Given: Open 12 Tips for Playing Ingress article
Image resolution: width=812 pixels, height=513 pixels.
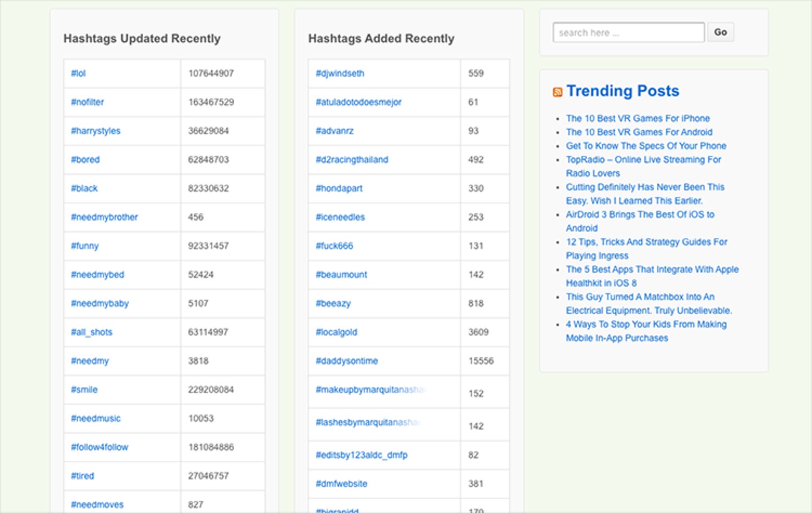Looking at the screenshot, I should (x=646, y=242).
